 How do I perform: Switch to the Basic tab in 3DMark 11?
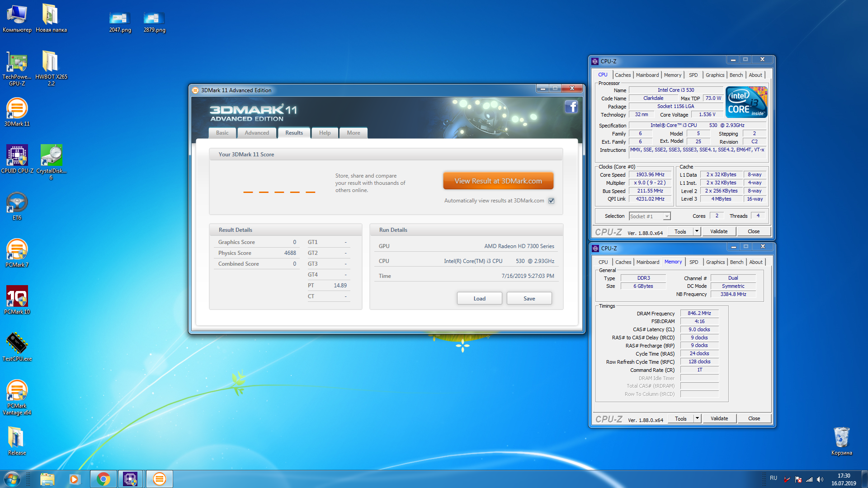point(222,133)
